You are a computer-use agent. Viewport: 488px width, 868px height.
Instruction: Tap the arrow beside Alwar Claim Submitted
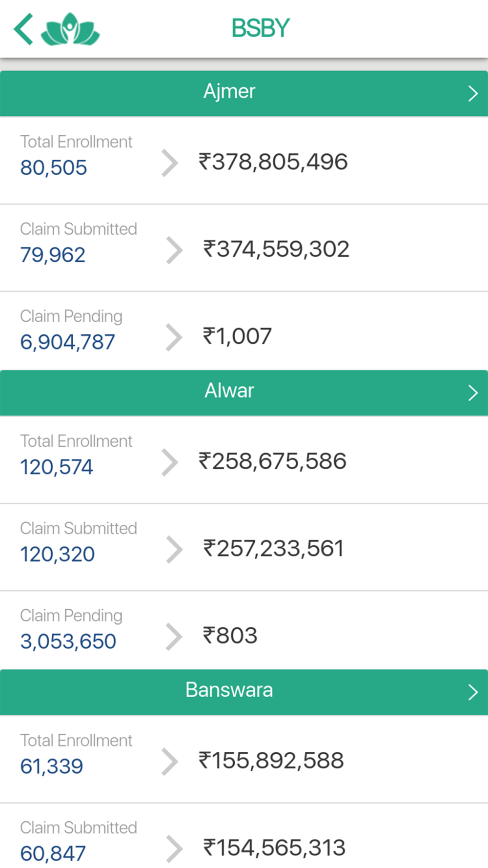174,549
